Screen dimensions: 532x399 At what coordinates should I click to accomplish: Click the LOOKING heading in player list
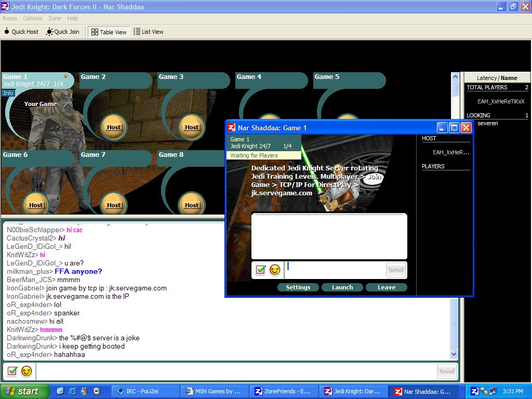click(x=478, y=115)
